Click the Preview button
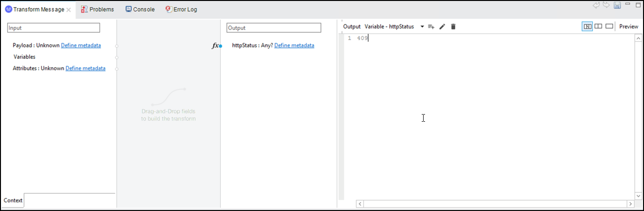This screenshot has height=211, width=644. (629, 27)
